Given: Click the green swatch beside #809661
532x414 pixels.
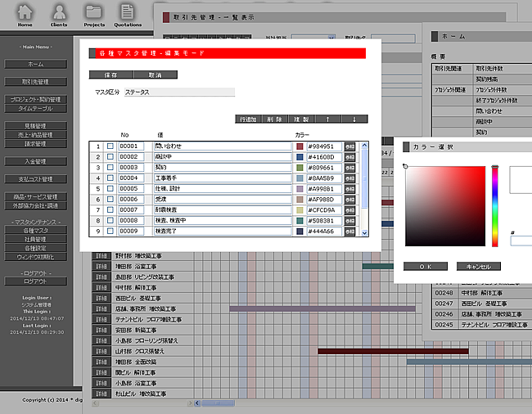Looking at the screenshot, I should (x=300, y=168).
